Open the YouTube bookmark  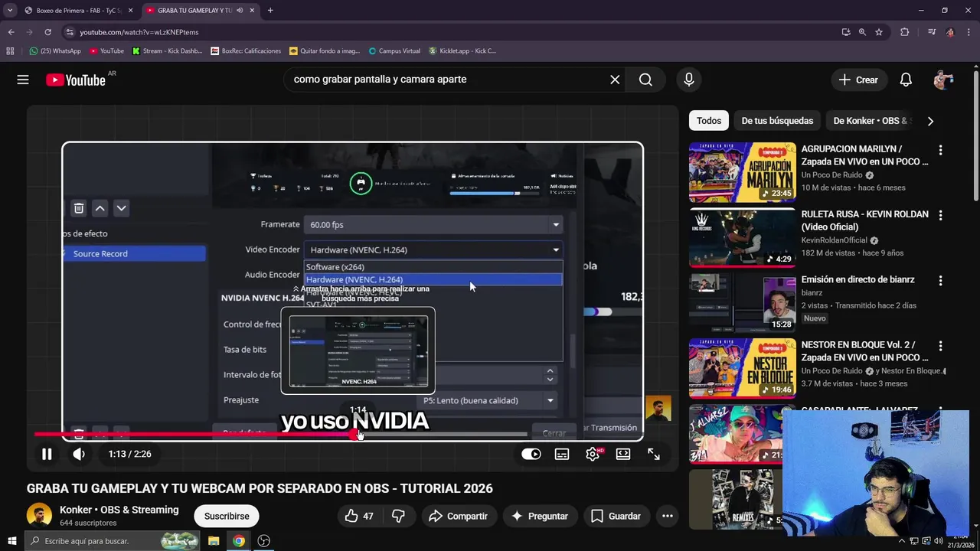[106, 51]
